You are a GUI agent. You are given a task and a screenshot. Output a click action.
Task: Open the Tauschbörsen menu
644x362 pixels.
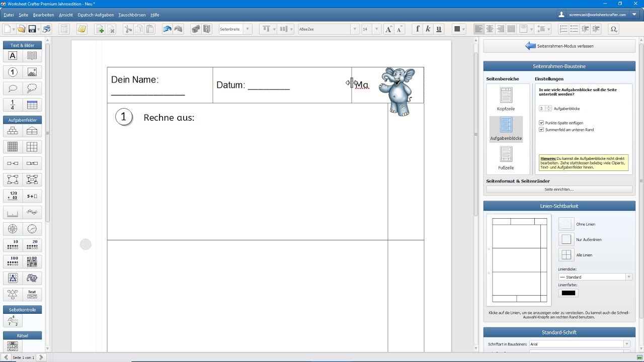pyautogui.click(x=132, y=15)
